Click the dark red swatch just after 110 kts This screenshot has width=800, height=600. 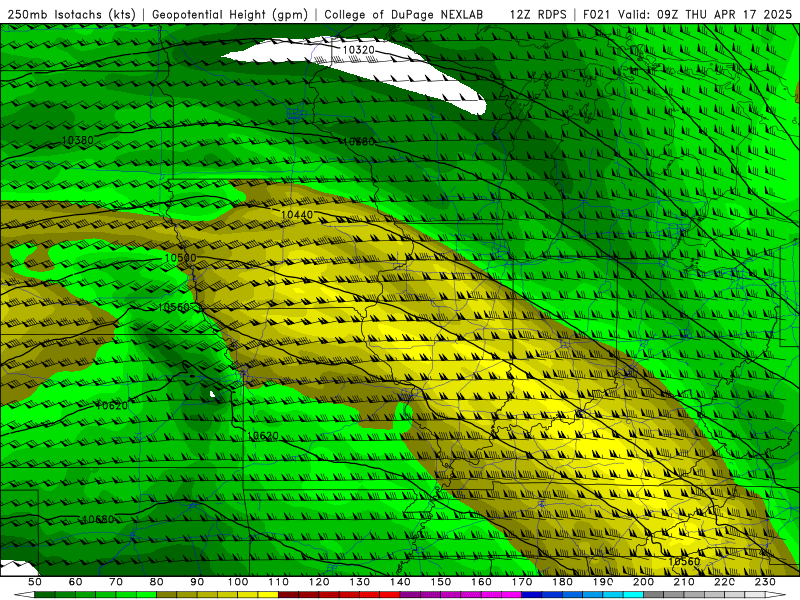point(288,595)
